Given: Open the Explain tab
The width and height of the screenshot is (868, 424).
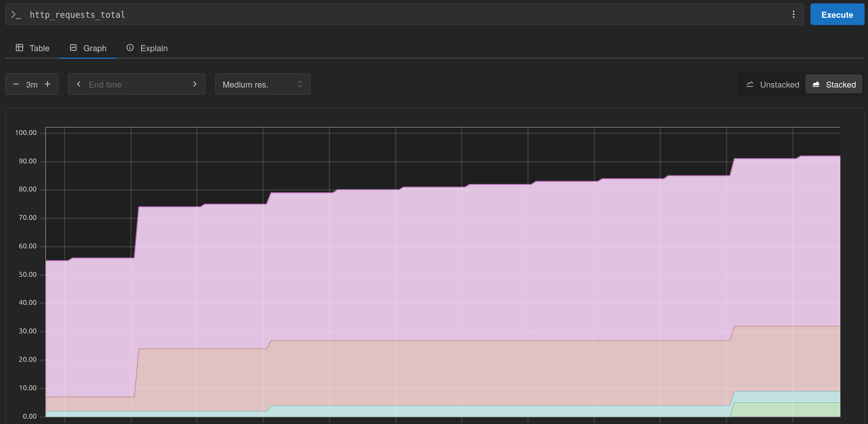Looking at the screenshot, I should tap(154, 48).
